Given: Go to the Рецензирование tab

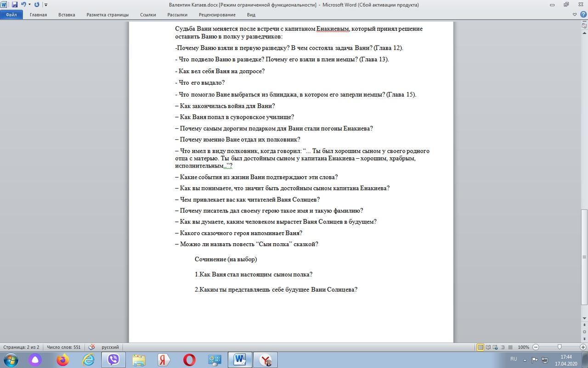Looking at the screenshot, I should click(x=217, y=15).
